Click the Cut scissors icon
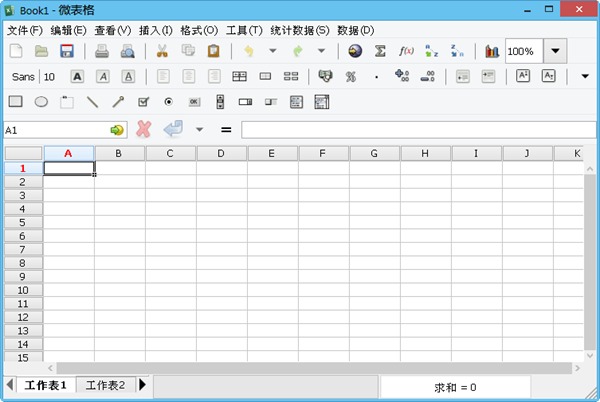This screenshot has width=600, height=402. (161, 51)
